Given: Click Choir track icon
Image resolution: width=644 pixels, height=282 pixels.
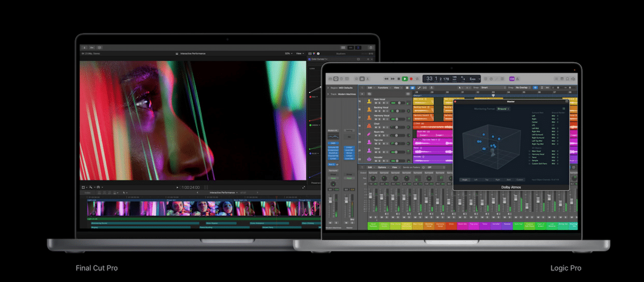Looking at the screenshot, I should click(x=369, y=125).
